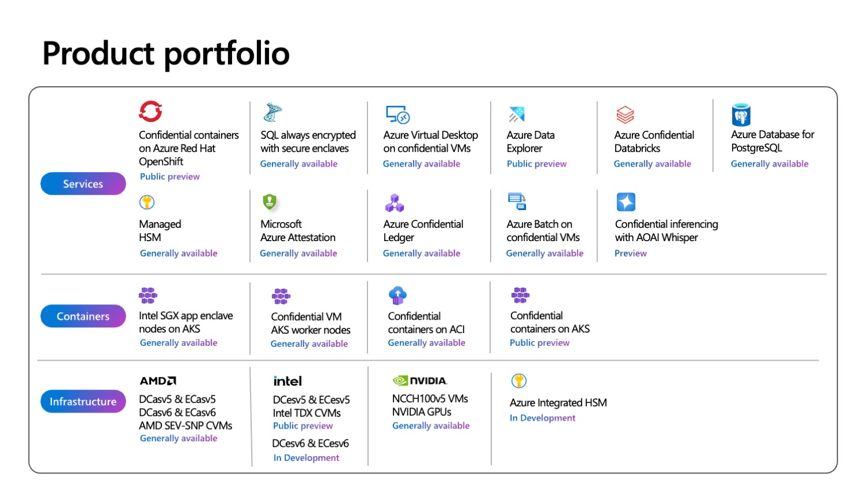868x488 pixels.
Task: Select the Azure Confidential Databricks icon
Action: [625, 114]
